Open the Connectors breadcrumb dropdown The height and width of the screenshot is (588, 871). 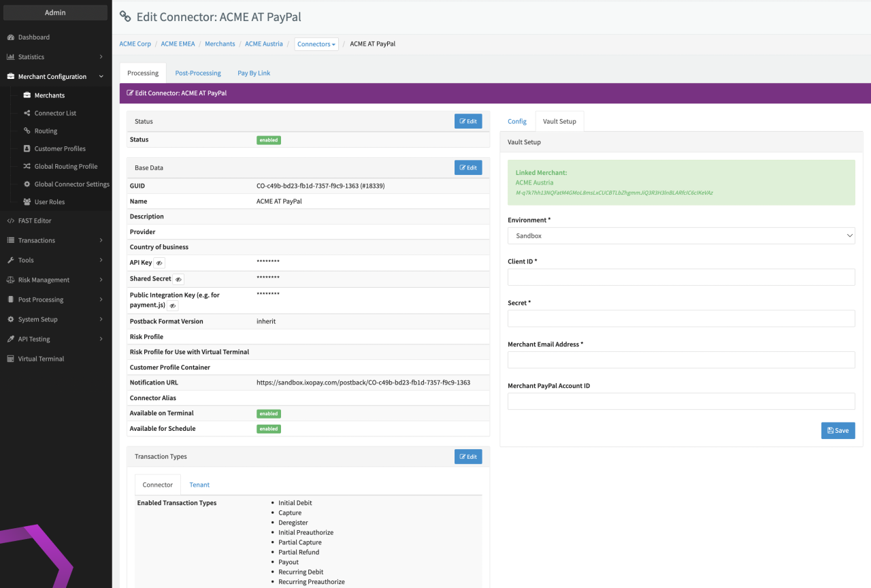click(316, 44)
